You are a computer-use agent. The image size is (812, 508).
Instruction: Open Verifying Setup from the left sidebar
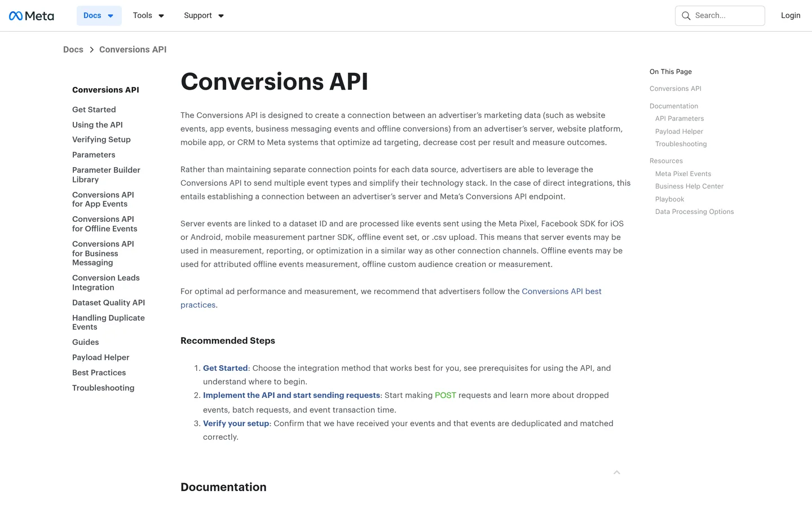click(101, 139)
